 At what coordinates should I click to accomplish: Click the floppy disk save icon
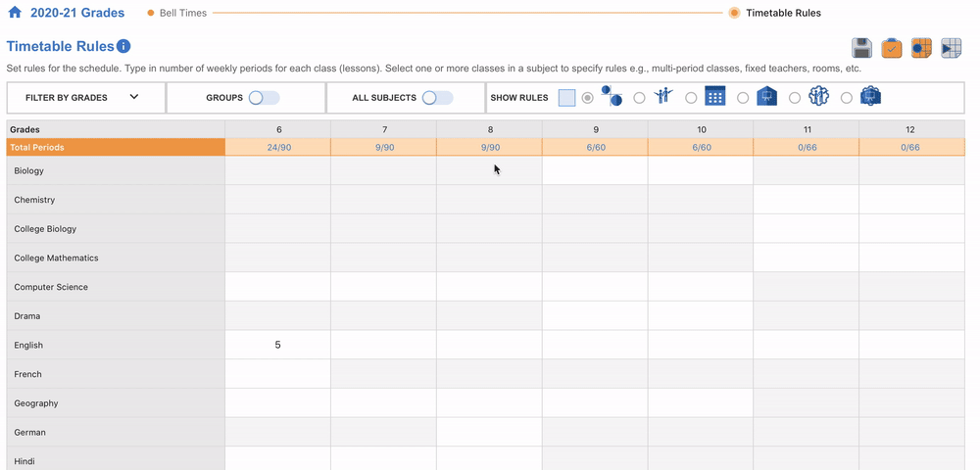point(861,48)
